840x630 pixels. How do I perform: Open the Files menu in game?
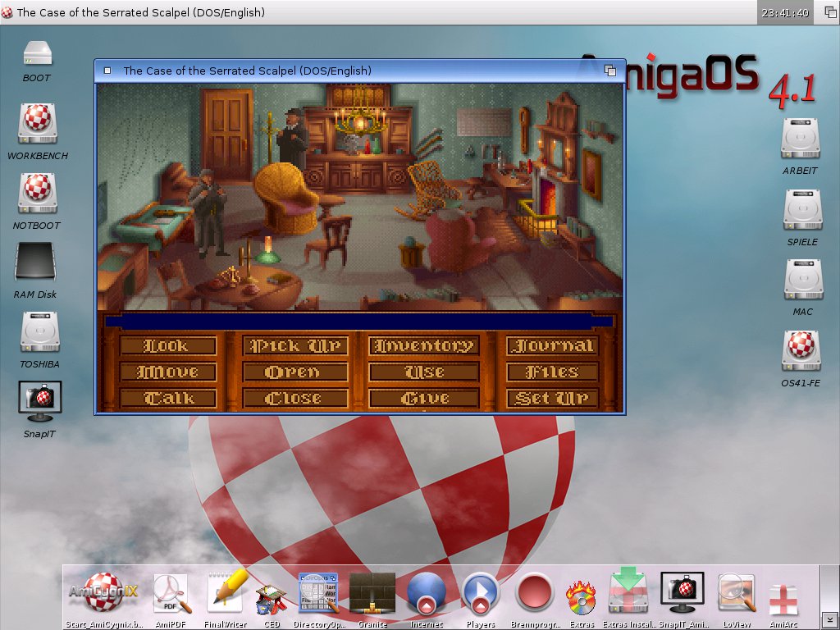click(552, 372)
